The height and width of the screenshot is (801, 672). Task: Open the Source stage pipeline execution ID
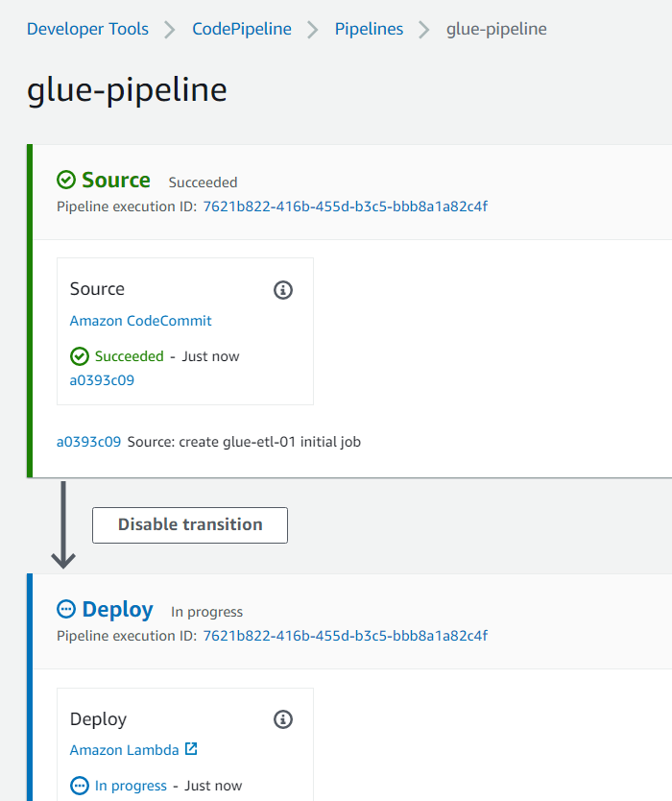pos(345,206)
